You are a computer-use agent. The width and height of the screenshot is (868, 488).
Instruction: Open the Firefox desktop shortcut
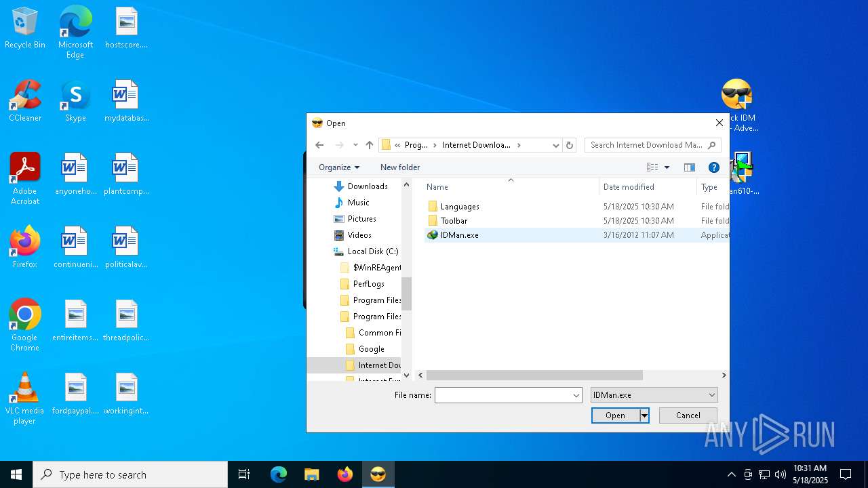[x=25, y=247]
